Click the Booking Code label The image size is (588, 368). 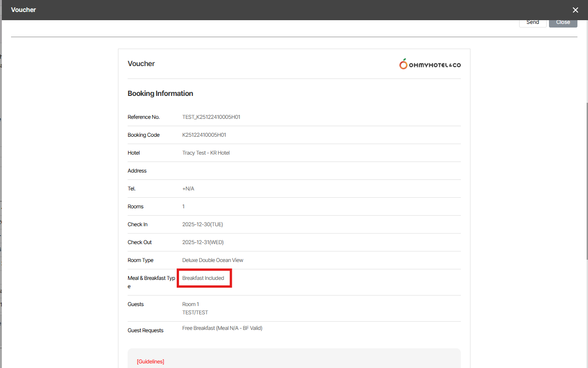click(x=144, y=135)
